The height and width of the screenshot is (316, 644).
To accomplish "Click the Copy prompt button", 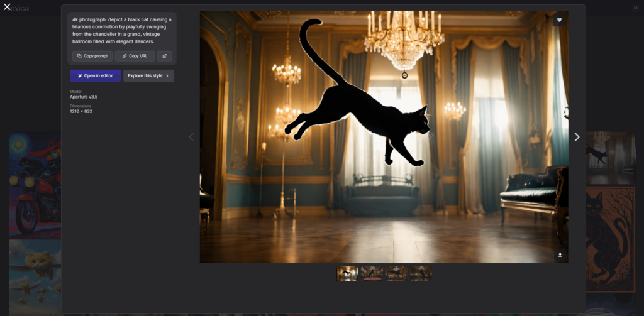I will point(92,56).
